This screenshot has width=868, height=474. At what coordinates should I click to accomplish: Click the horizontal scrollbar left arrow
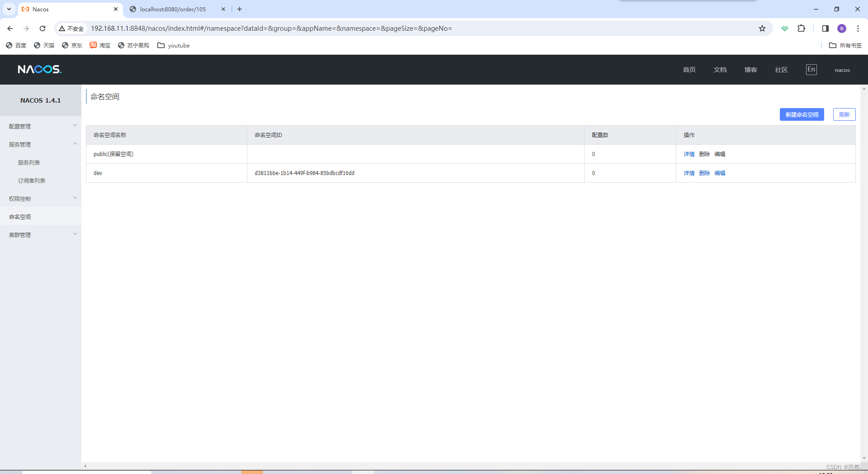(85, 466)
